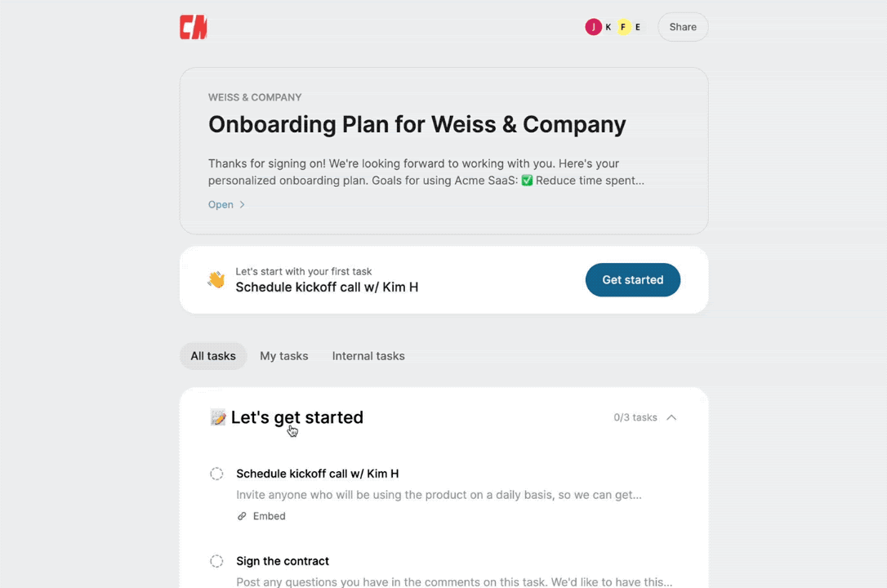The image size is (887, 588).
Task: Click the Get started button
Action: click(x=632, y=279)
